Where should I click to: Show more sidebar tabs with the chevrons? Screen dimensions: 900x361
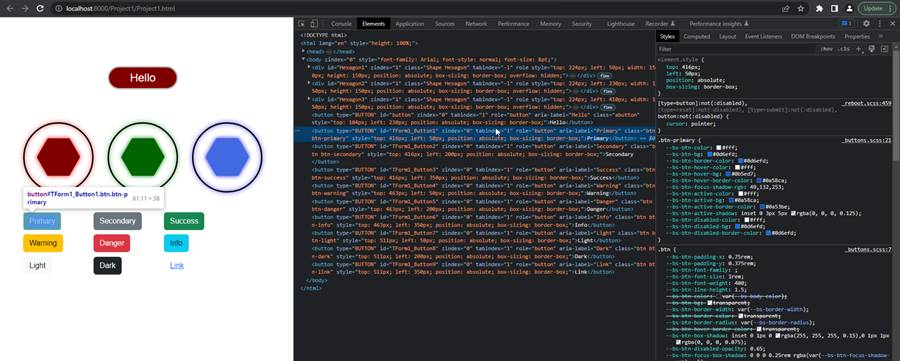[x=880, y=36]
